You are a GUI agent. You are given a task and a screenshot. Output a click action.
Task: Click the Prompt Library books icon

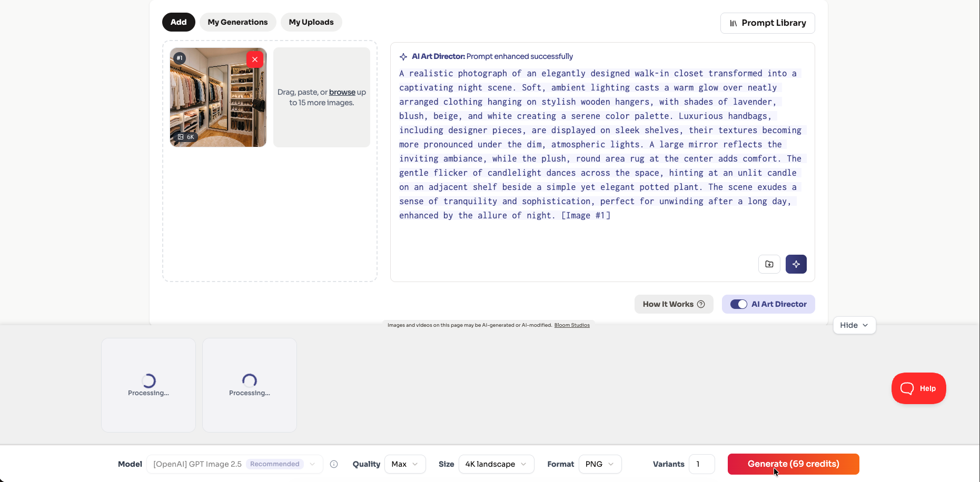click(733, 23)
